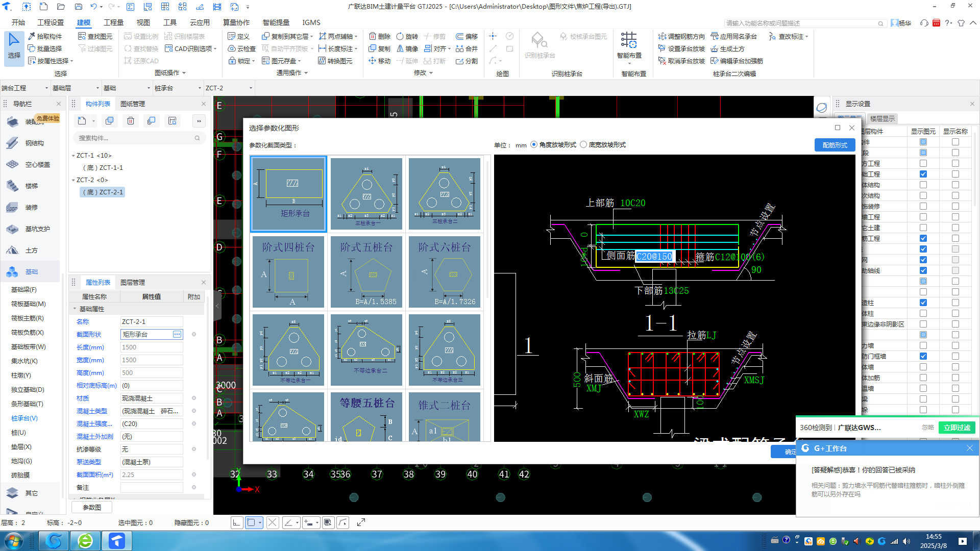Select the 批量选择 batch select tool
Image resolution: width=980 pixels, height=551 pixels.
[45, 48]
